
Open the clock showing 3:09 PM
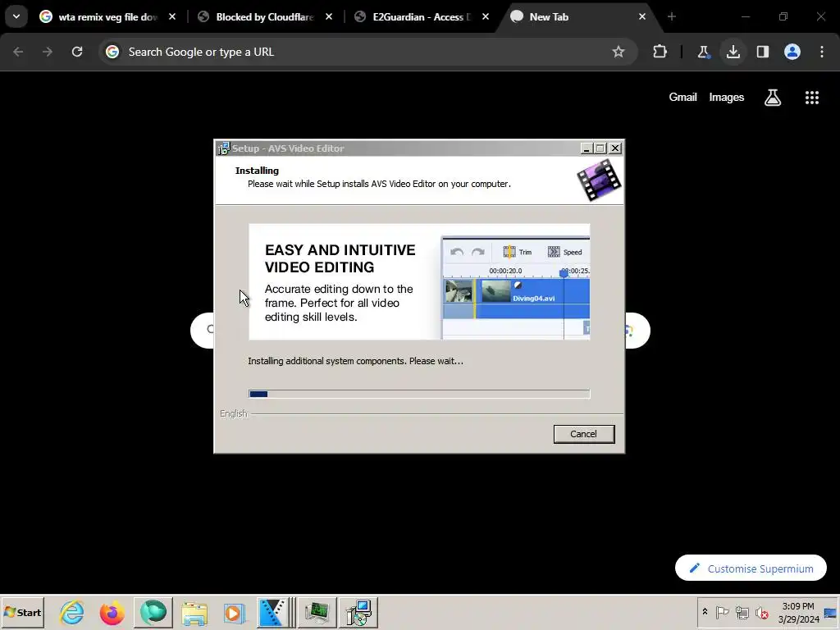[x=798, y=612]
